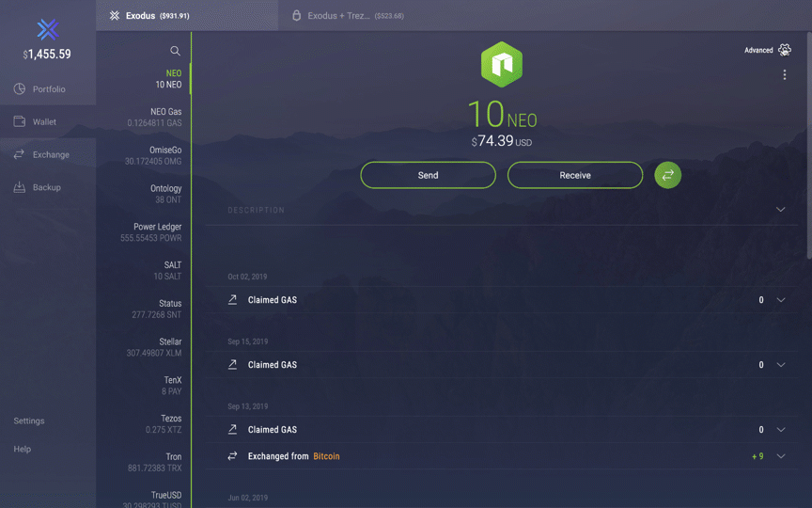
Task: Click the asset search magnifier icon
Action: click(x=175, y=51)
